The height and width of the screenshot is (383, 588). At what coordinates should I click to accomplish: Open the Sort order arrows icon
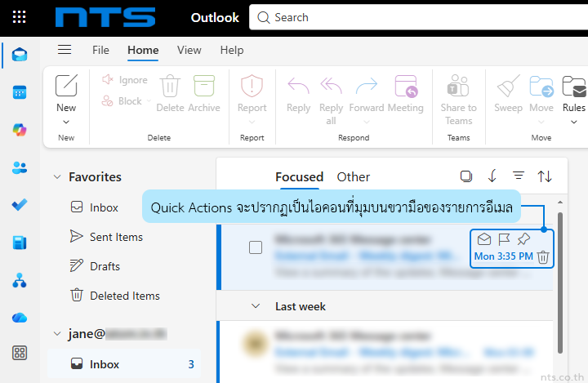[x=545, y=176]
